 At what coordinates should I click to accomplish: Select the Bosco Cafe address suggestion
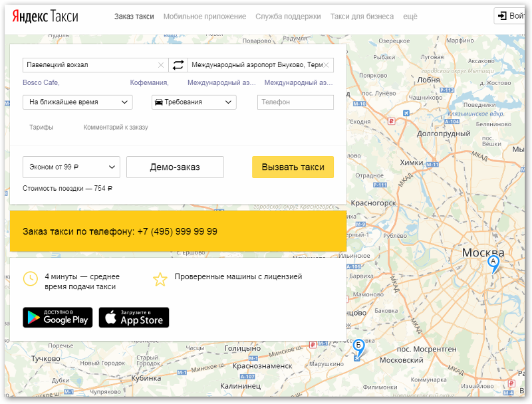[41, 82]
